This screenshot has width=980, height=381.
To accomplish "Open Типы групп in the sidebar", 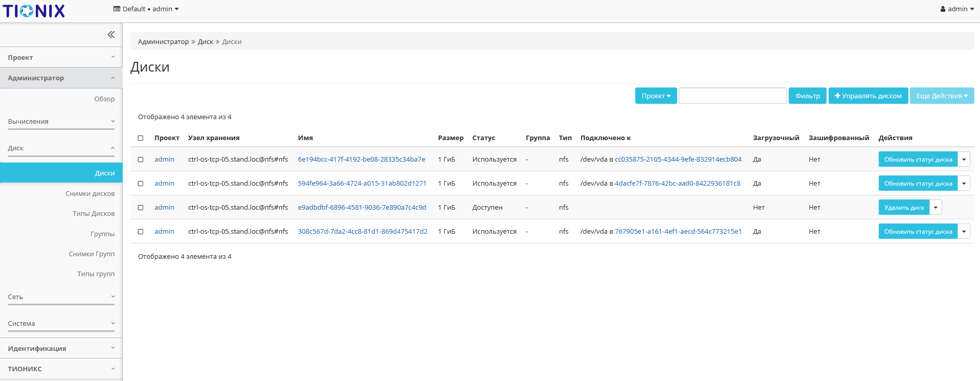I will [96, 274].
